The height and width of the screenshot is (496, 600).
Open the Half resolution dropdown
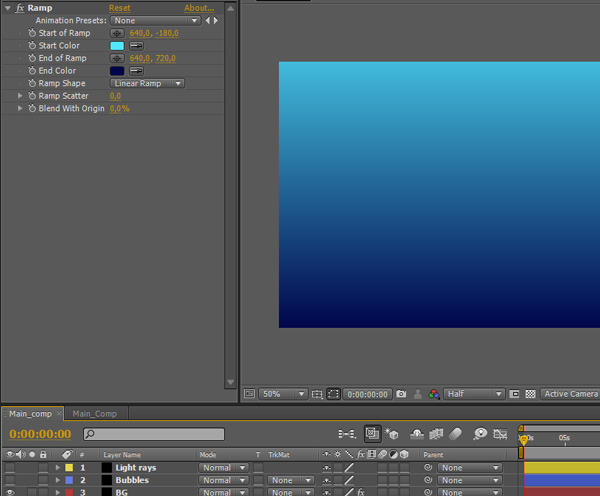474,394
